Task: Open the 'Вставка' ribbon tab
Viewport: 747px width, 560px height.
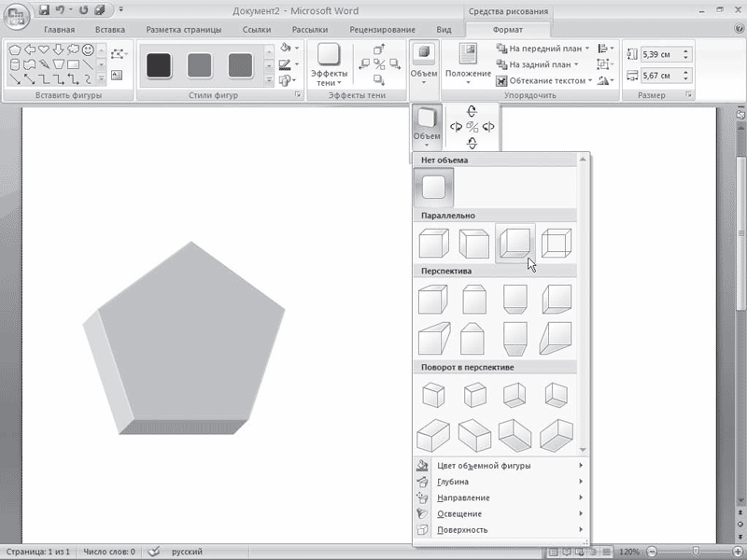Action: point(109,30)
